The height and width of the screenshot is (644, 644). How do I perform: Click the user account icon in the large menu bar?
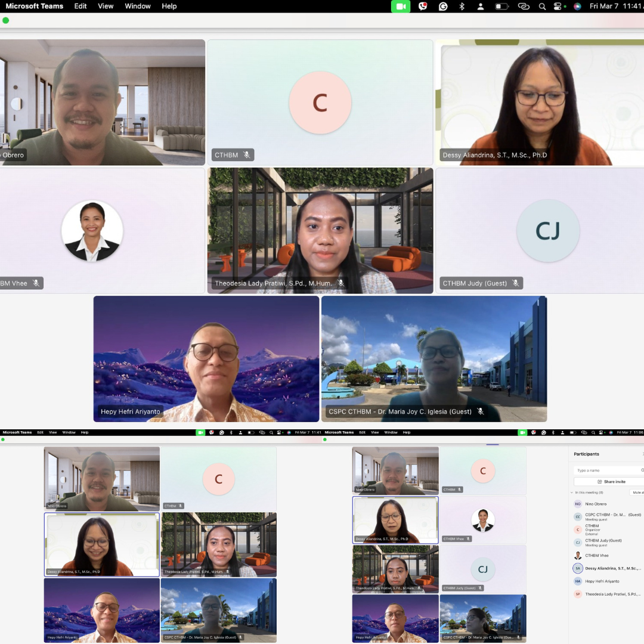click(x=481, y=6)
